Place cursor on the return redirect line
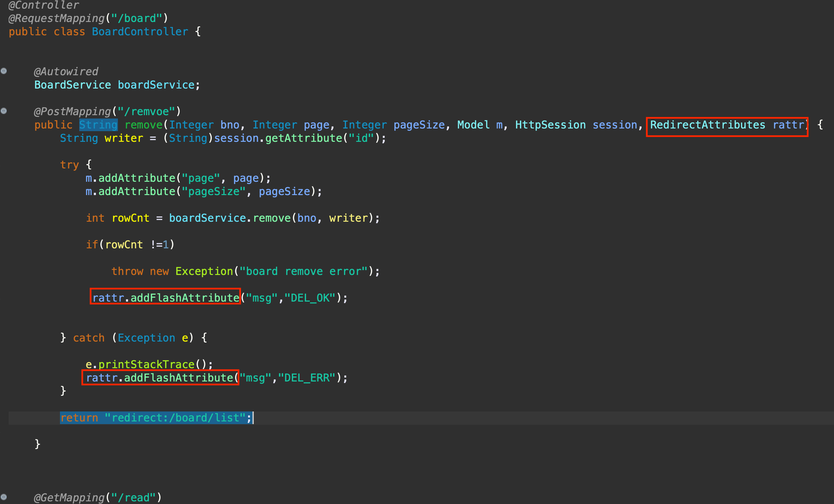 [x=156, y=418]
